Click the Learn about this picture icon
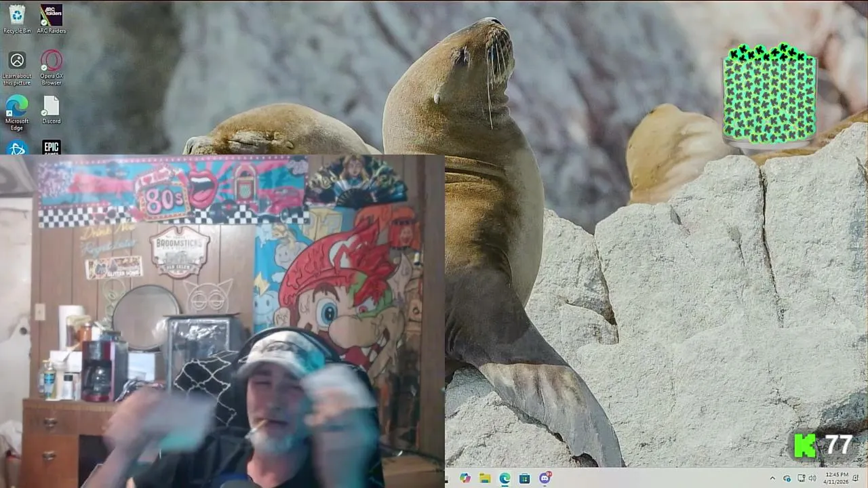 point(17,68)
